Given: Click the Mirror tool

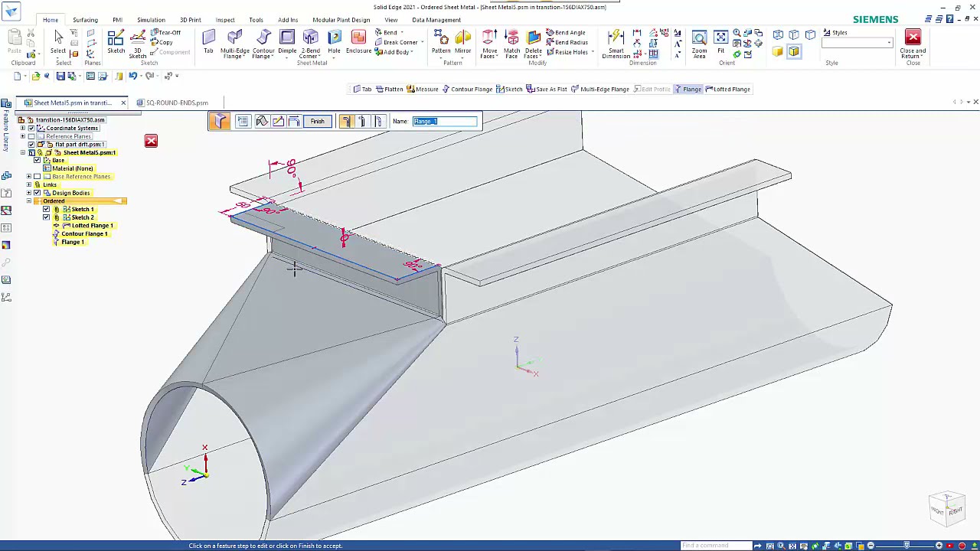Looking at the screenshot, I should coord(462,42).
